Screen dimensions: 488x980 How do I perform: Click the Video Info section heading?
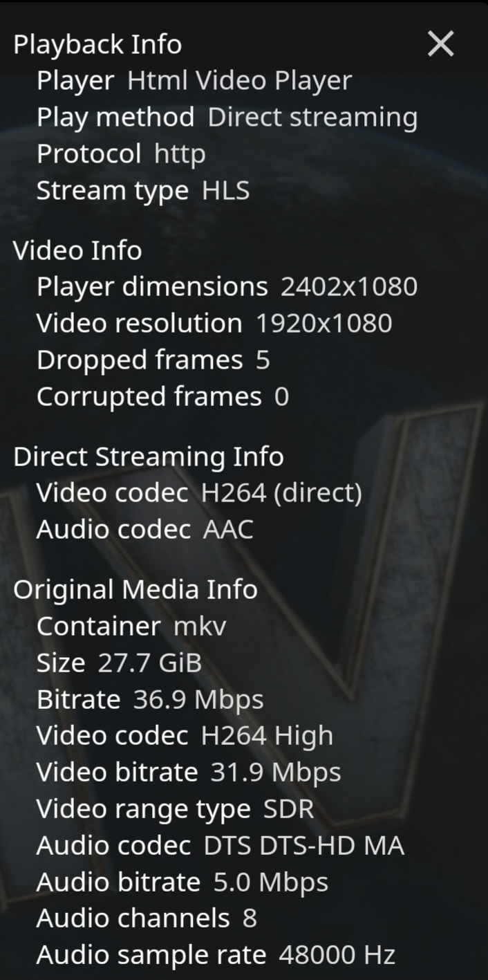click(77, 250)
